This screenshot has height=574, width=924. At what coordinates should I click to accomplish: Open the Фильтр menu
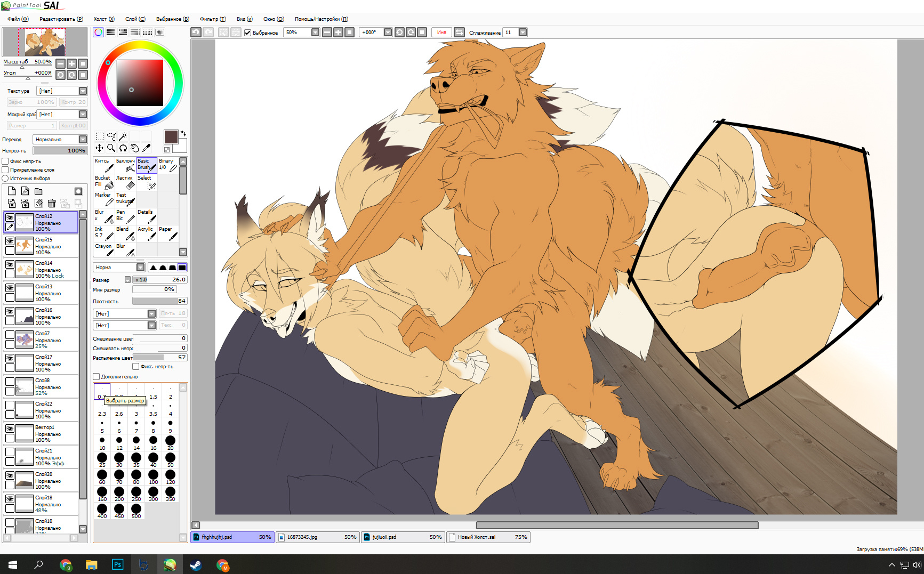212,19
